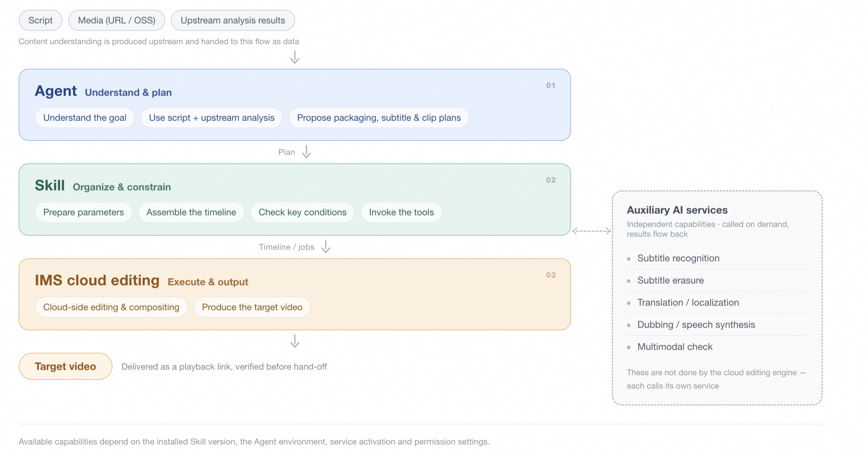Click the Execute & output subtitle

coord(208,282)
